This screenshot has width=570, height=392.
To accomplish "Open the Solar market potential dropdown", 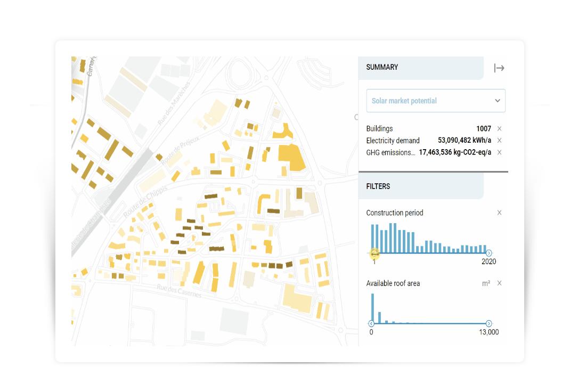I will tap(435, 101).
